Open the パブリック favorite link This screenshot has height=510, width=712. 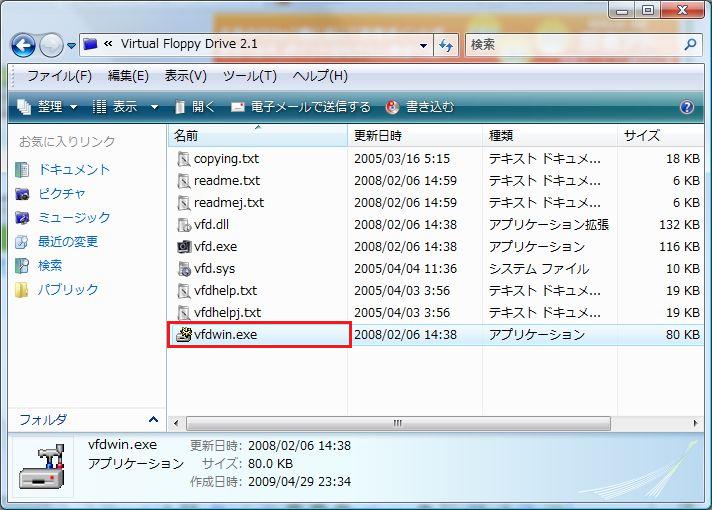click(68, 289)
